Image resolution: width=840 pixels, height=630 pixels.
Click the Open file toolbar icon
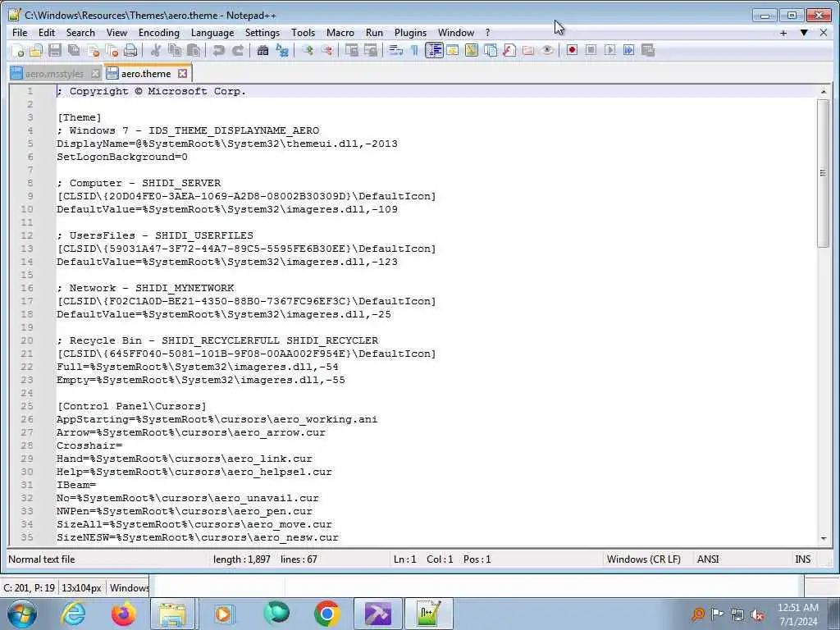pyautogui.click(x=36, y=50)
